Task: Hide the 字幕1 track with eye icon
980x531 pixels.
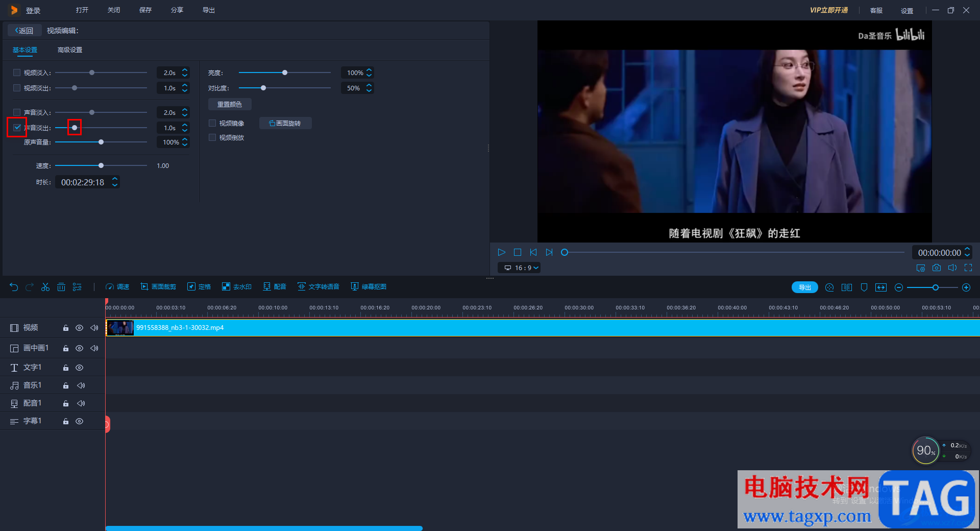Action: (79, 421)
